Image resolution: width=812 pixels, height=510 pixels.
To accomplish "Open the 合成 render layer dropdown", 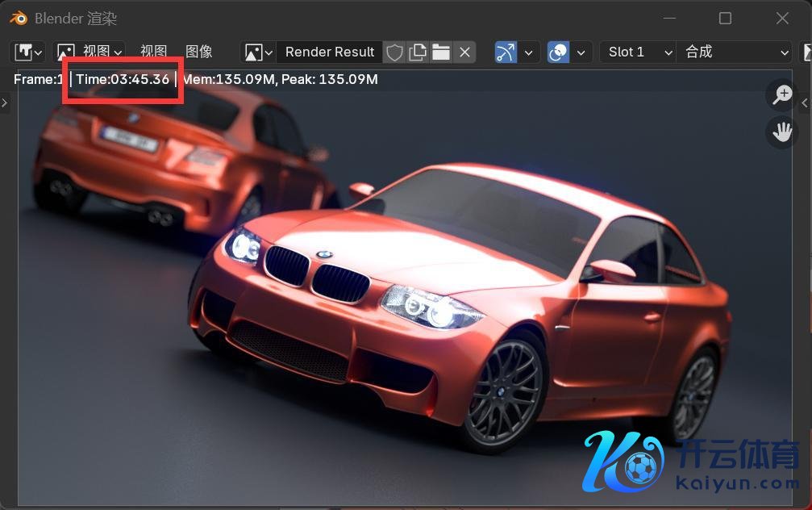I will pos(734,52).
